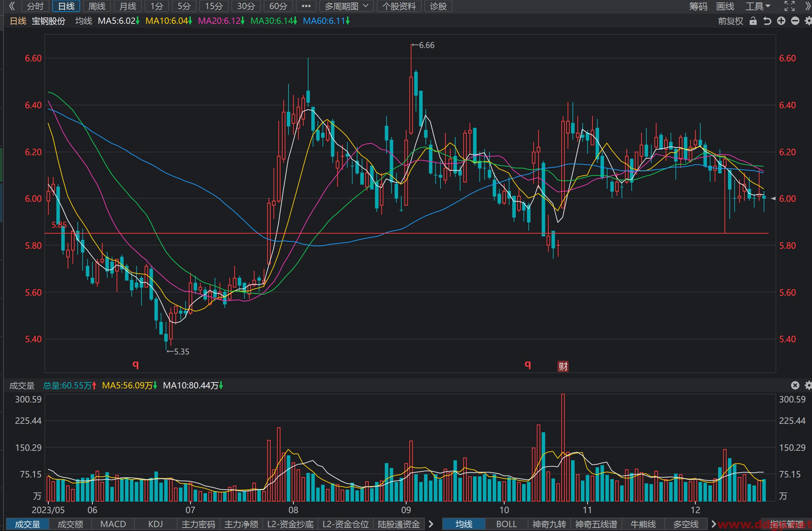Toggle the 前复权 price adjustment mode
This screenshot has width=812, height=531.
click(x=730, y=21)
